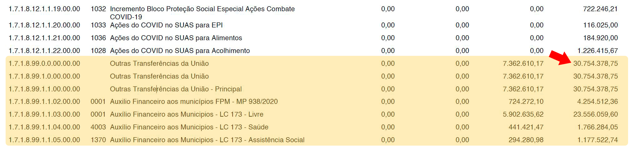The image size is (644, 150).
Task: Select account code 1.7.1.8.99.0.0.00.00.00
Action: tap(44, 64)
